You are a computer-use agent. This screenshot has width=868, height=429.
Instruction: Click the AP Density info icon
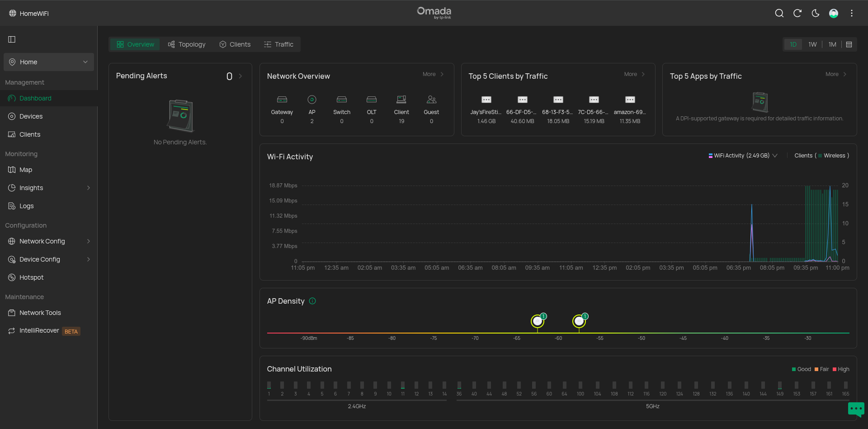312,301
